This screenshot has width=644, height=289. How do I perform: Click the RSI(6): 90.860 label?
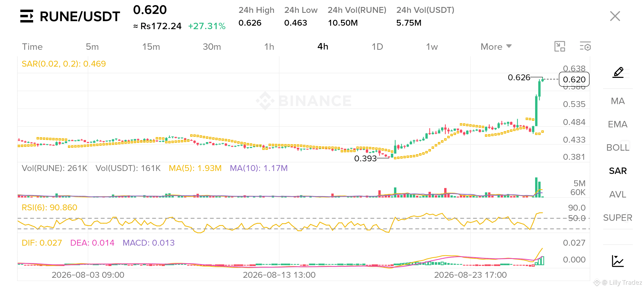click(49, 207)
